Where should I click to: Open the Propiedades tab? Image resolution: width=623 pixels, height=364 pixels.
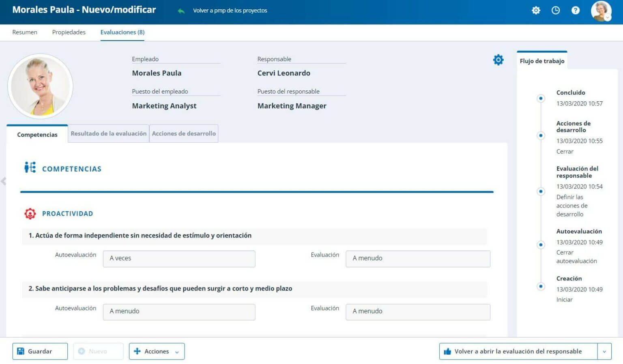tap(69, 32)
